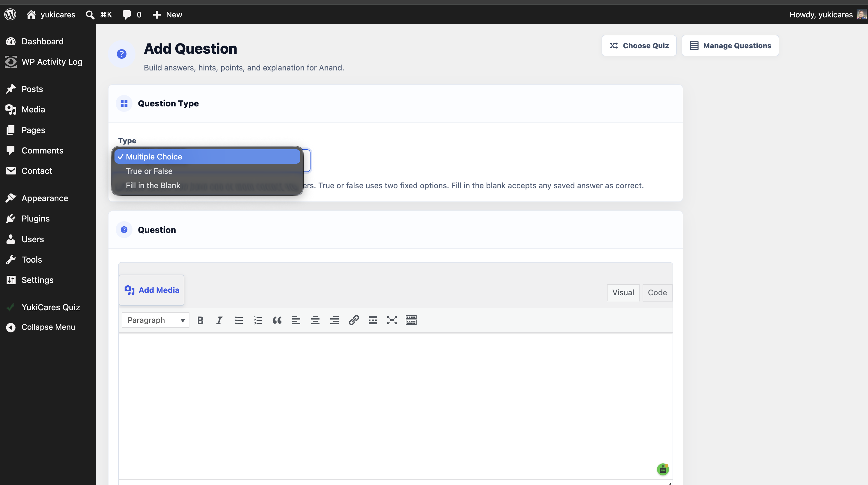Select Fill in the Blank option
868x485 pixels.
click(x=207, y=185)
